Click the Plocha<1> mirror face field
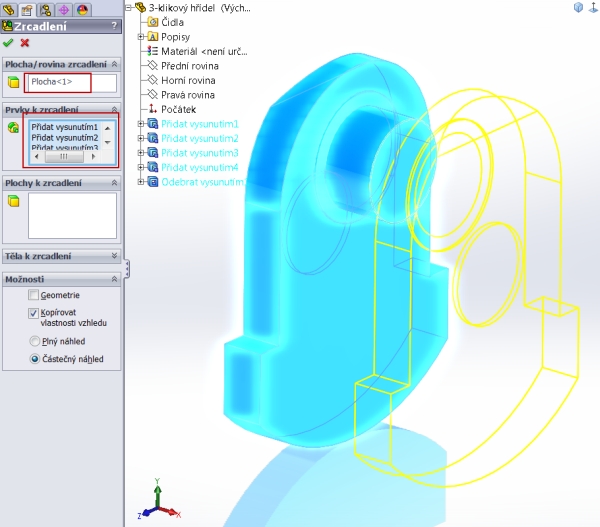The image size is (600, 527). 70,83
